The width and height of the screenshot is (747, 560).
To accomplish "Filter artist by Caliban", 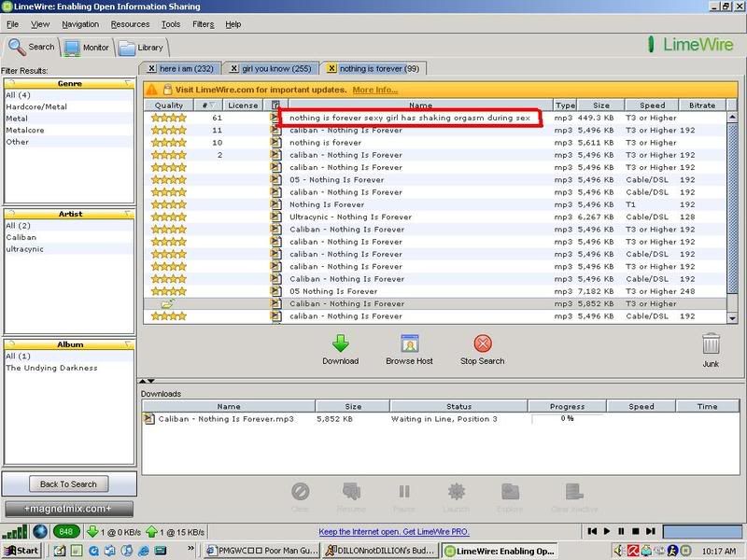I will pyautogui.click(x=69, y=237).
